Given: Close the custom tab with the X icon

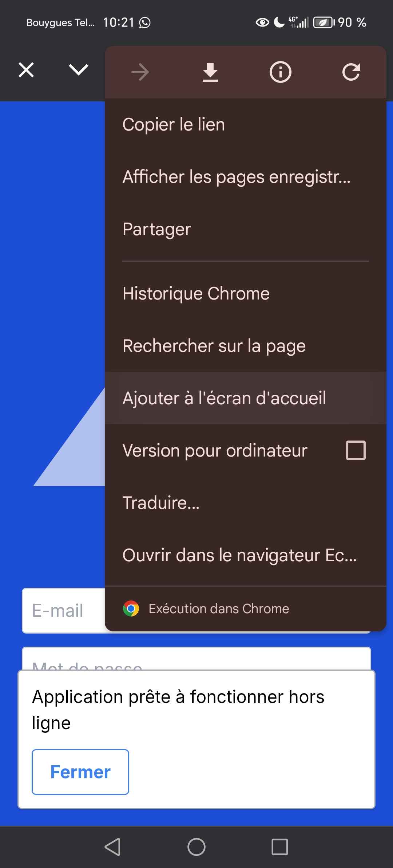Looking at the screenshot, I should pyautogui.click(x=26, y=70).
